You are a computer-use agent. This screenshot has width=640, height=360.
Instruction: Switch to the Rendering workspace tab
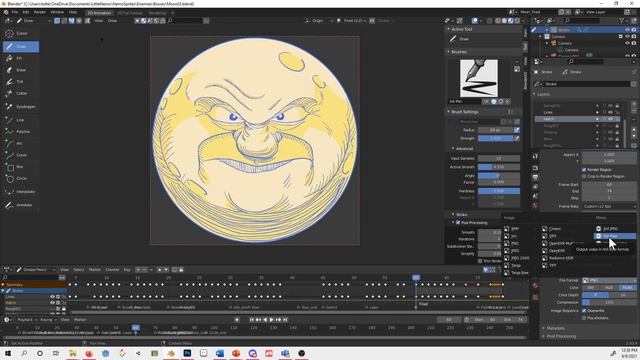coord(157,13)
